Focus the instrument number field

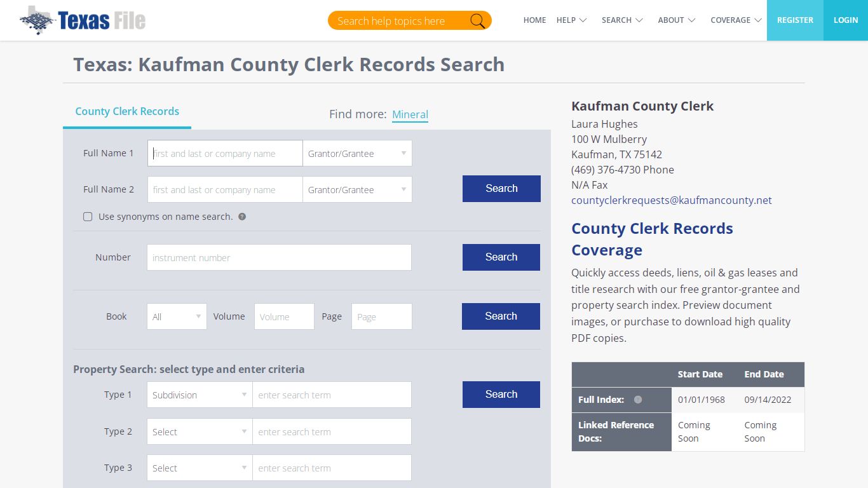279,257
